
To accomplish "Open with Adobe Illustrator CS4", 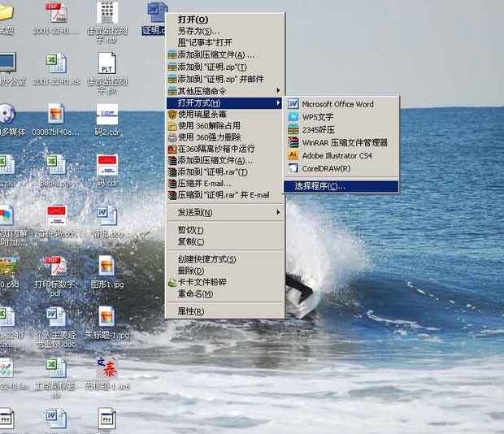I will tap(341, 155).
